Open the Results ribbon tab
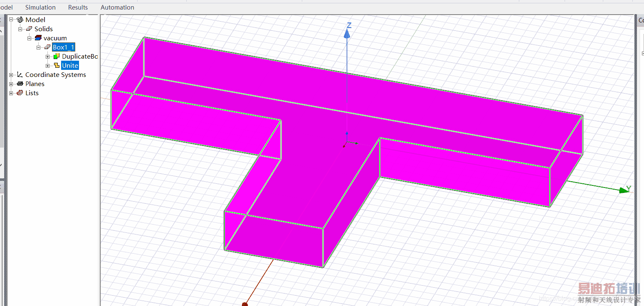The height and width of the screenshot is (306, 644). [78, 7]
